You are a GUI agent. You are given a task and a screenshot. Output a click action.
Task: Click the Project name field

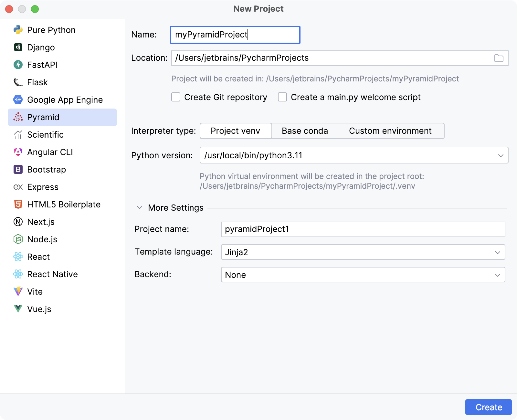click(x=363, y=229)
